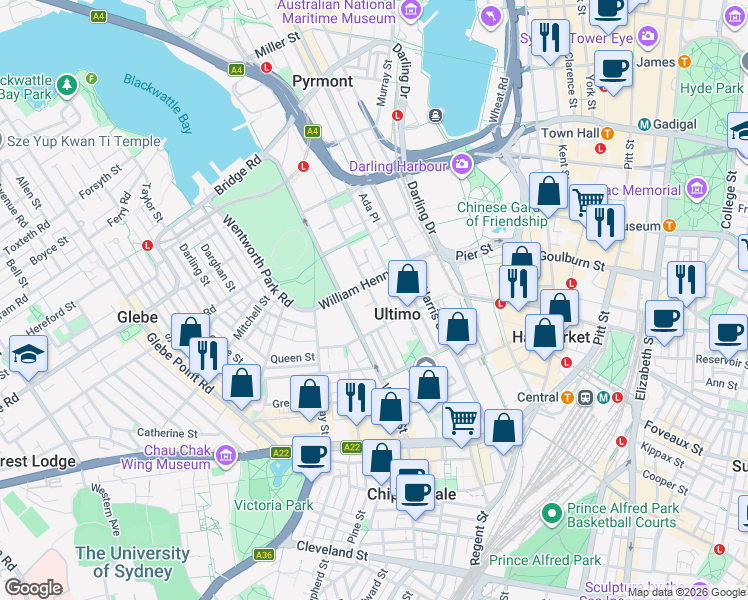Viewport: 748px width, 600px height.
Task: Select shopping bag marker between Pier St and Goulburn St
Action: point(521,255)
